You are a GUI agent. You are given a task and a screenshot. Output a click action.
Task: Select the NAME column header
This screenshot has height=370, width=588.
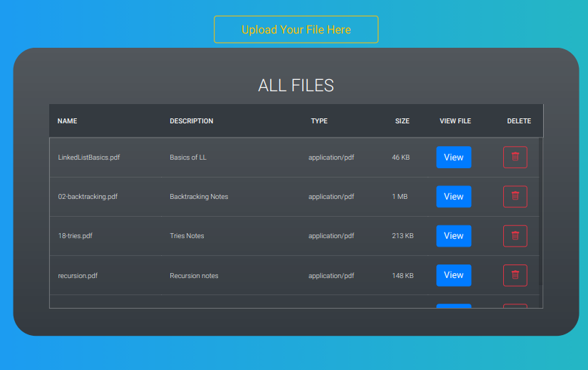pos(67,120)
